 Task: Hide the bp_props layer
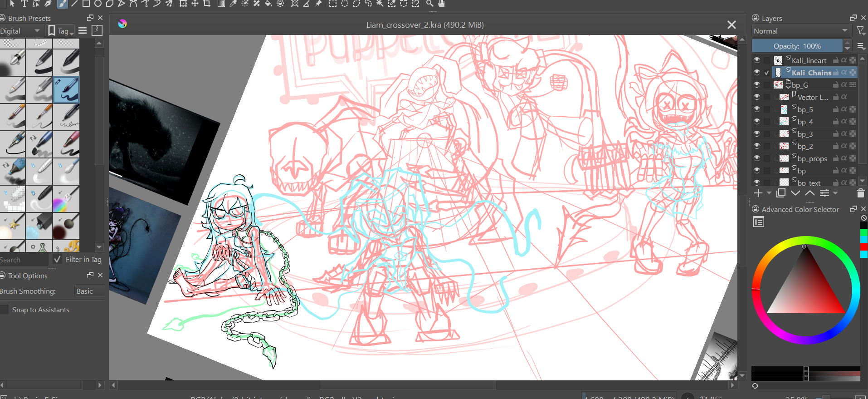pyautogui.click(x=757, y=158)
